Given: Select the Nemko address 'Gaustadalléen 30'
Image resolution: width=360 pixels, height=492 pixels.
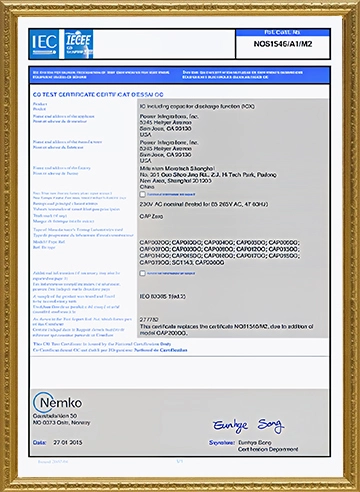Looking at the screenshot, I should (55, 416).
